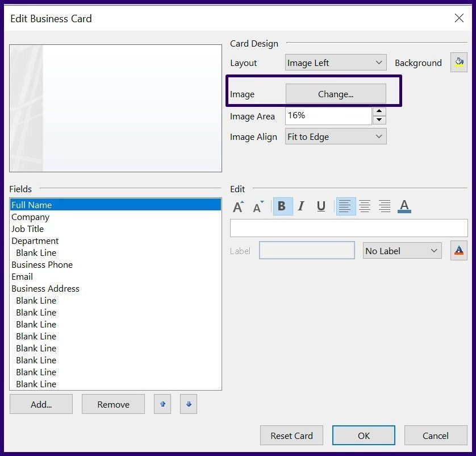Open the Font Color picker

[404, 206]
